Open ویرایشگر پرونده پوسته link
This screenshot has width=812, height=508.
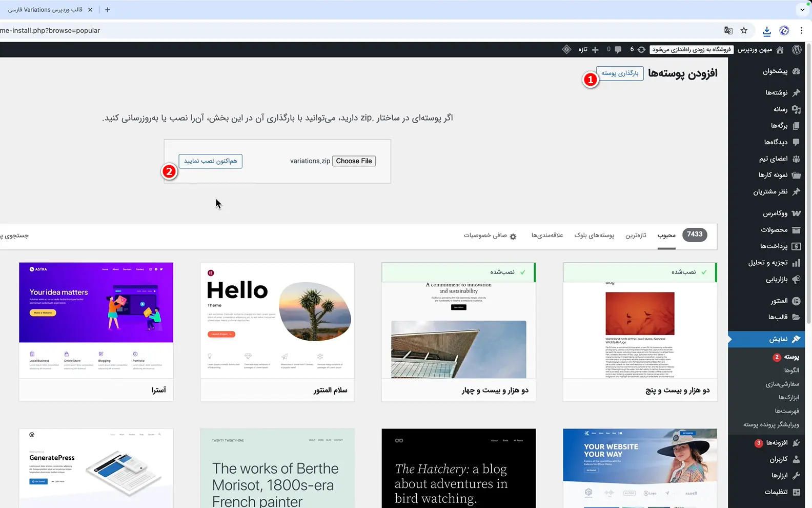[771, 424]
